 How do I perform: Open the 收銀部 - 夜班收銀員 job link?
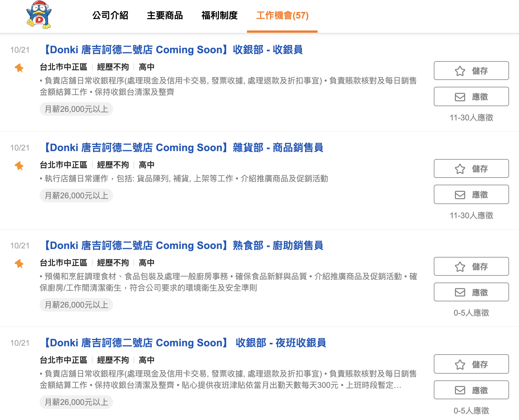point(184,343)
